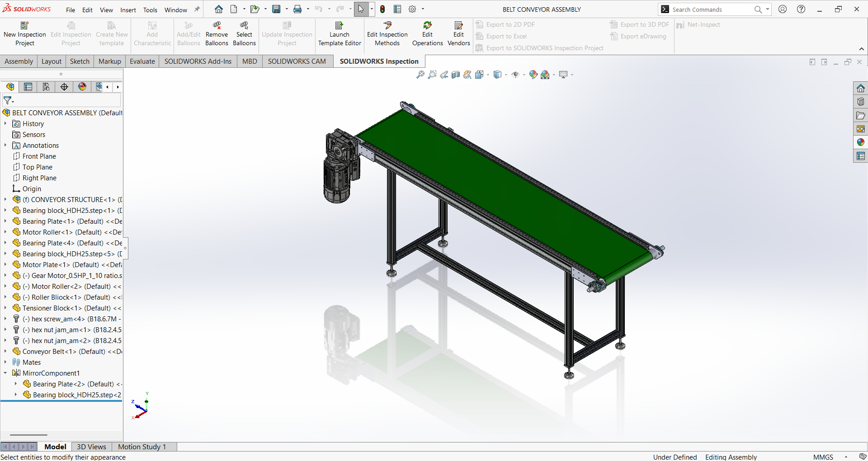Click the Edit Appearance color ball icon
The height and width of the screenshot is (461, 868).
click(533, 75)
